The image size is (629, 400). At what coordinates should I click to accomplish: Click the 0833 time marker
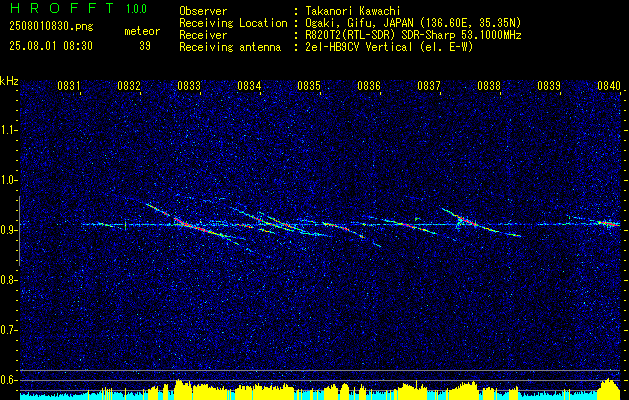[x=189, y=85]
